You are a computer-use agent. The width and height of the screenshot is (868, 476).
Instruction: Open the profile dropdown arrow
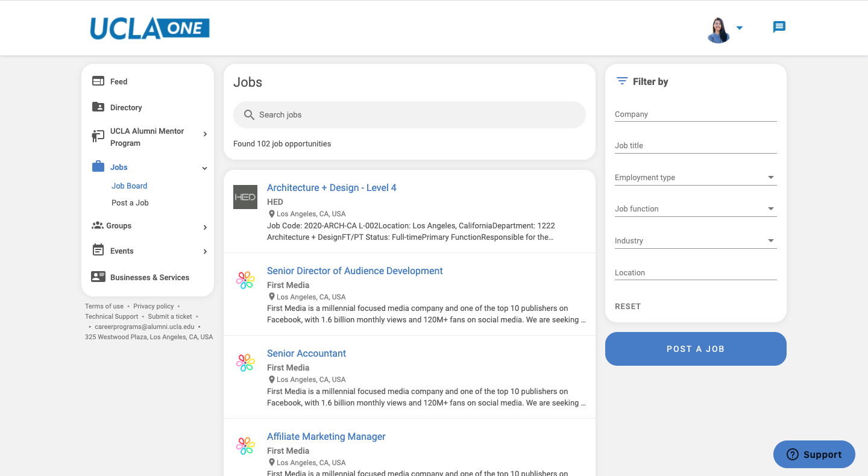point(740,28)
